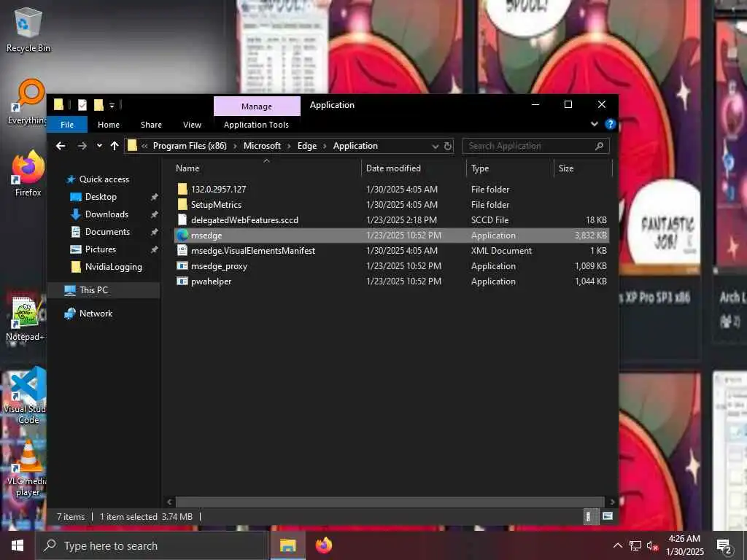This screenshot has width=747, height=560.
Task: Go back with the Back arrow
Action: coord(61,146)
